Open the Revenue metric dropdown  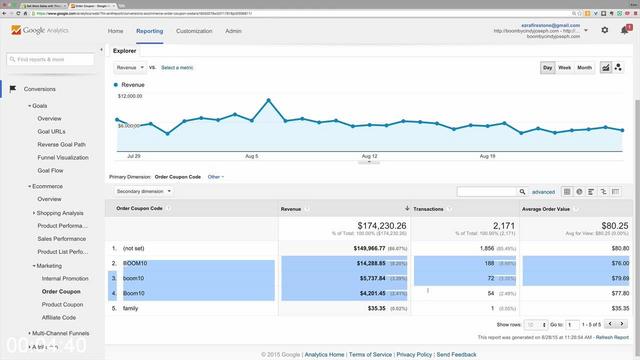click(x=130, y=68)
